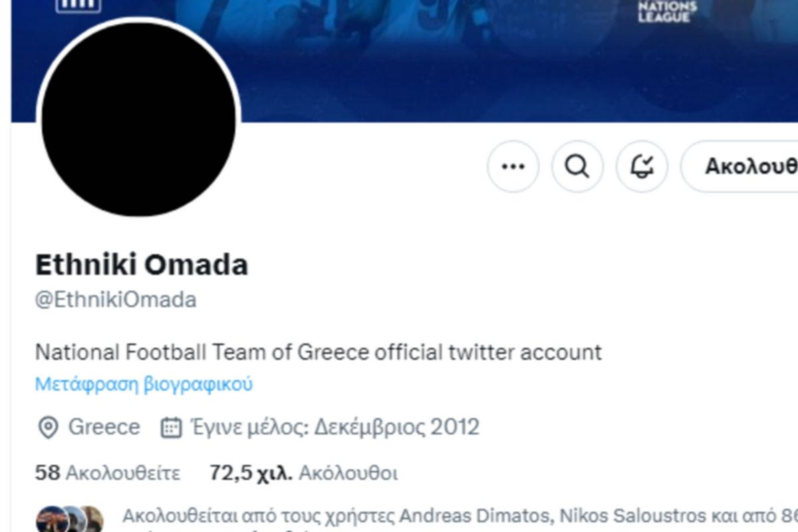The height and width of the screenshot is (532, 798).
Task: Click the white logo at banner's top-left
Action: (78, 6)
